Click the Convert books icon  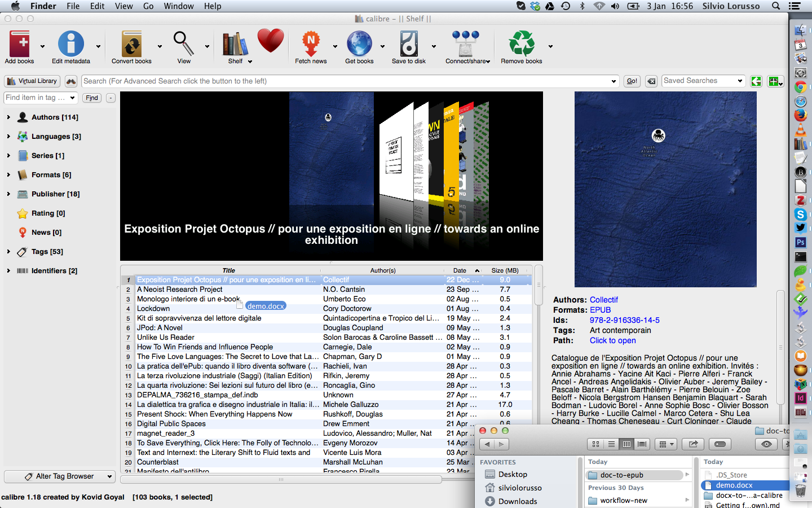click(x=131, y=43)
